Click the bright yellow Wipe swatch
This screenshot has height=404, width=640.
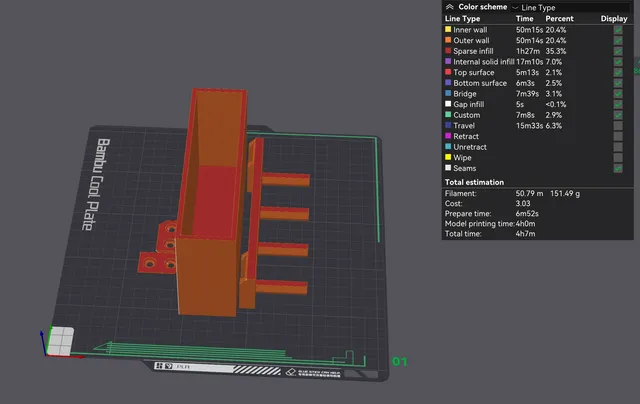coord(448,157)
